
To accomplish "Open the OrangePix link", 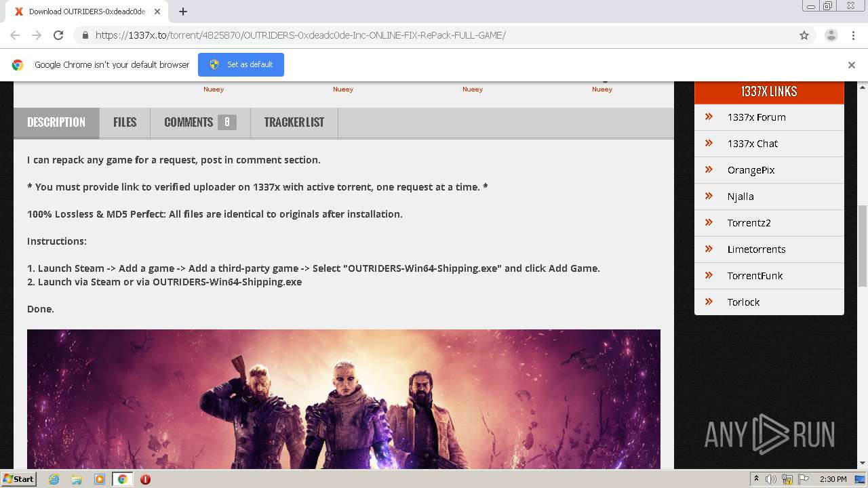I will pyautogui.click(x=751, y=170).
